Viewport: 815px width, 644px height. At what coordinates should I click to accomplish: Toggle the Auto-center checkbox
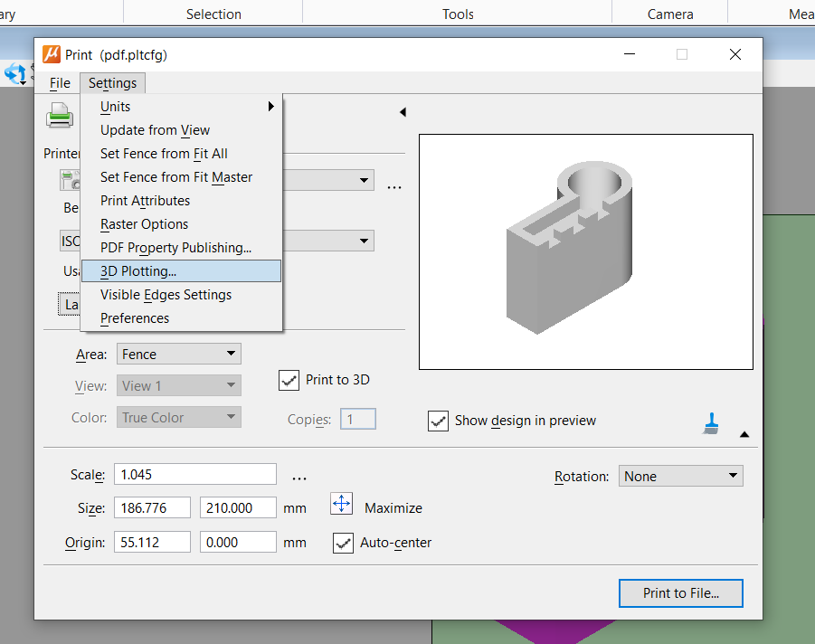(343, 544)
